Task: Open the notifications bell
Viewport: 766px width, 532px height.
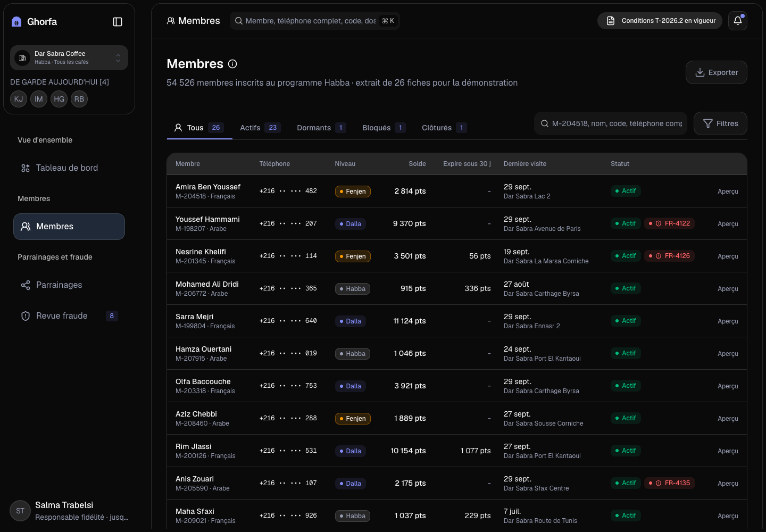Action: click(x=738, y=21)
